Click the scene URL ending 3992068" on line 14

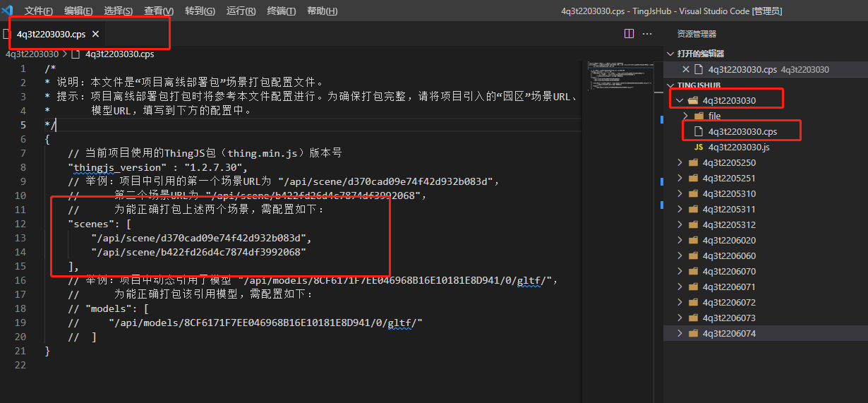coord(198,252)
